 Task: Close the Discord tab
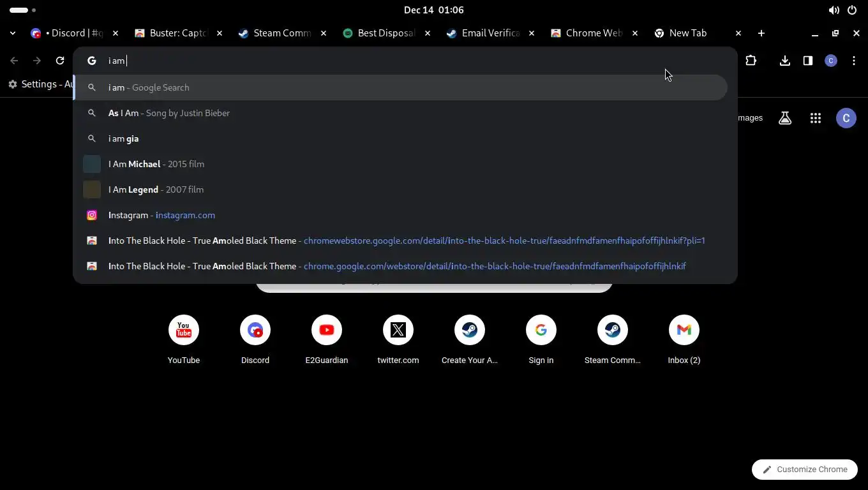click(116, 33)
